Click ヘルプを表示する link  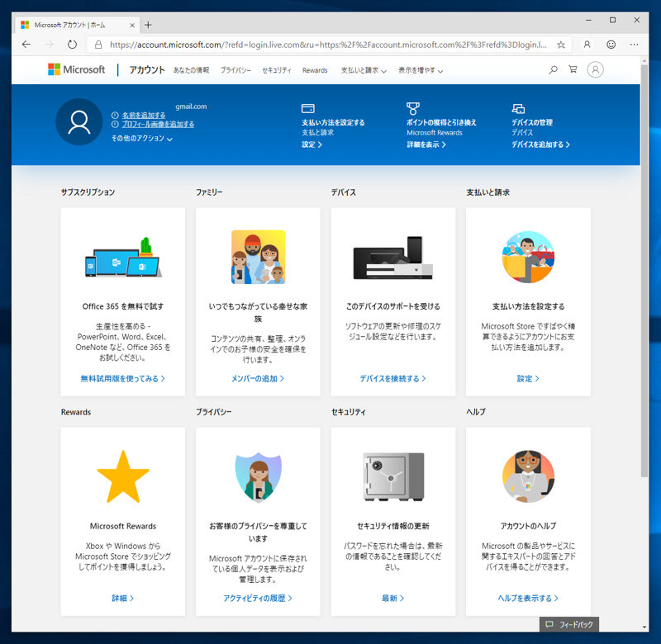528,598
